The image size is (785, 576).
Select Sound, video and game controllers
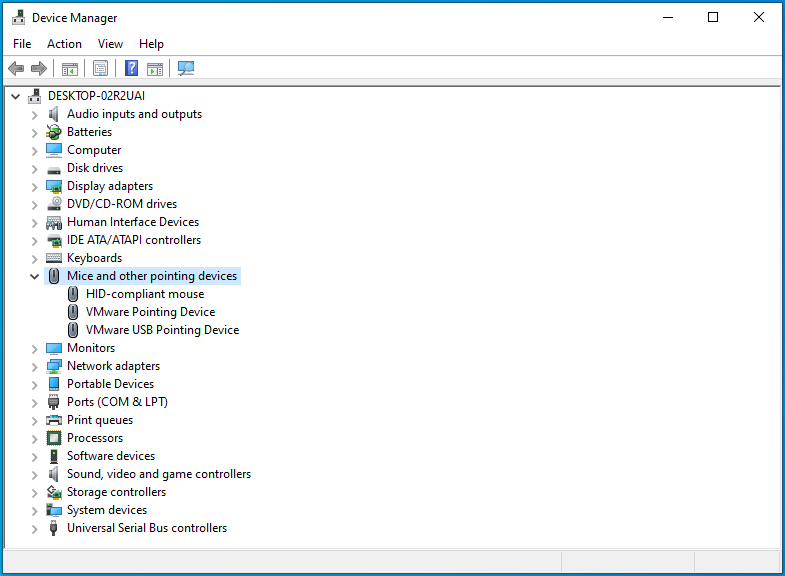[158, 474]
